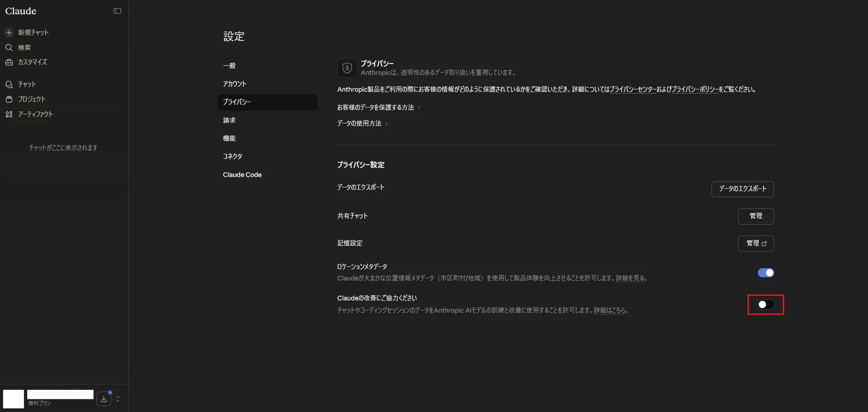Click the plus icon for 新規チャット
This screenshot has height=412, width=868.
point(9,33)
